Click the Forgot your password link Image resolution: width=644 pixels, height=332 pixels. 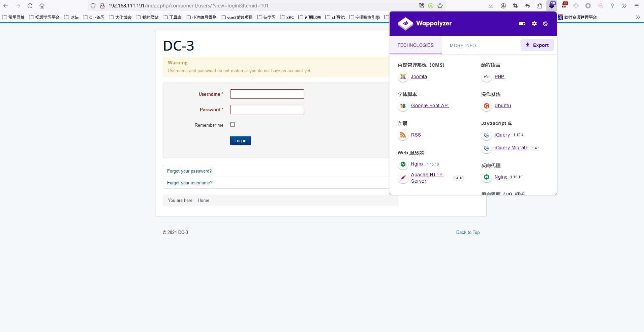[189, 171]
